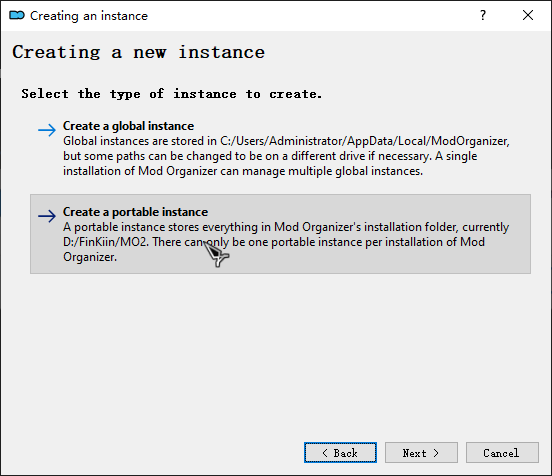Click the blue arrow beside global instance
552x476 pixels.
pyautogui.click(x=47, y=130)
